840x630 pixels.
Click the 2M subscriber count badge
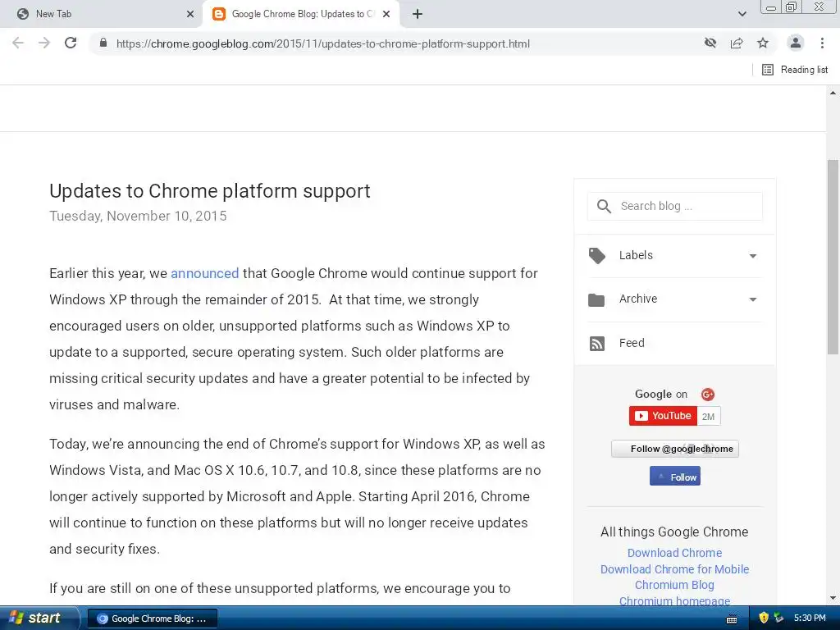708,416
